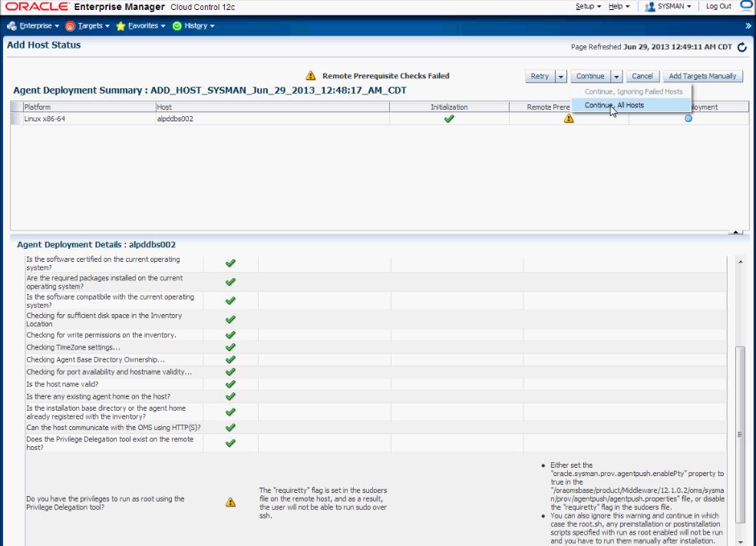Click checkmark for OMS HTTP(S) communication check
The image size is (756, 546).
pos(230,428)
